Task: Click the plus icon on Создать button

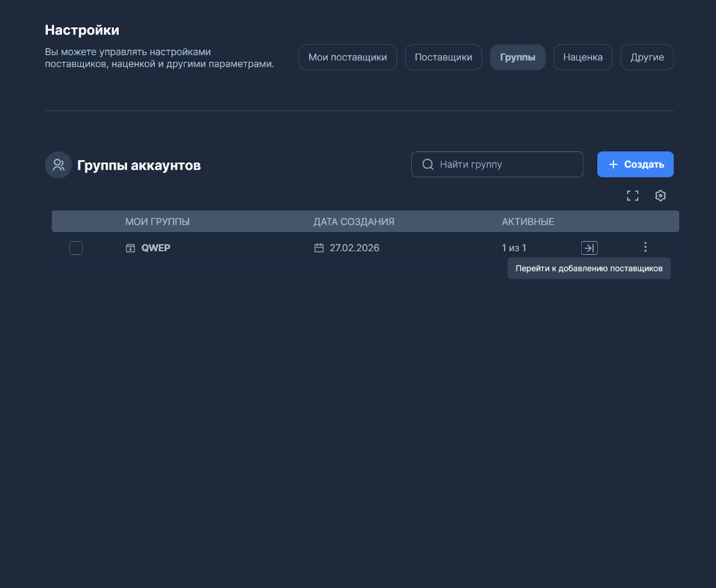Action: click(x=614, y=164)
